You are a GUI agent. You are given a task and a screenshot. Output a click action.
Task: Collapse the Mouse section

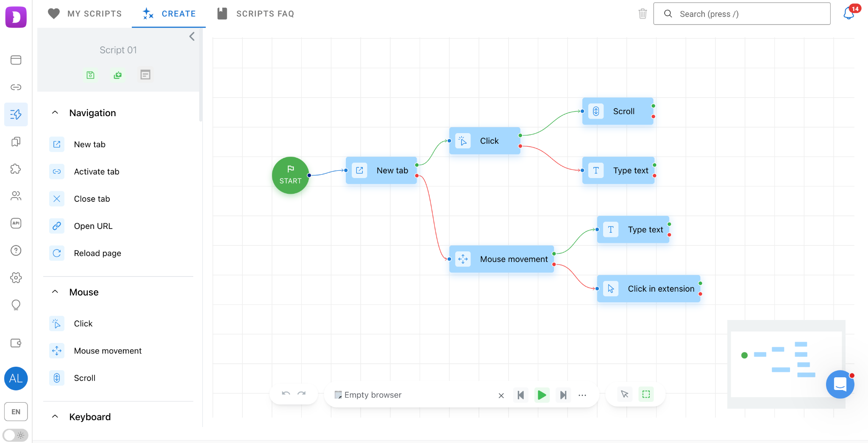[x=55, y=292]
